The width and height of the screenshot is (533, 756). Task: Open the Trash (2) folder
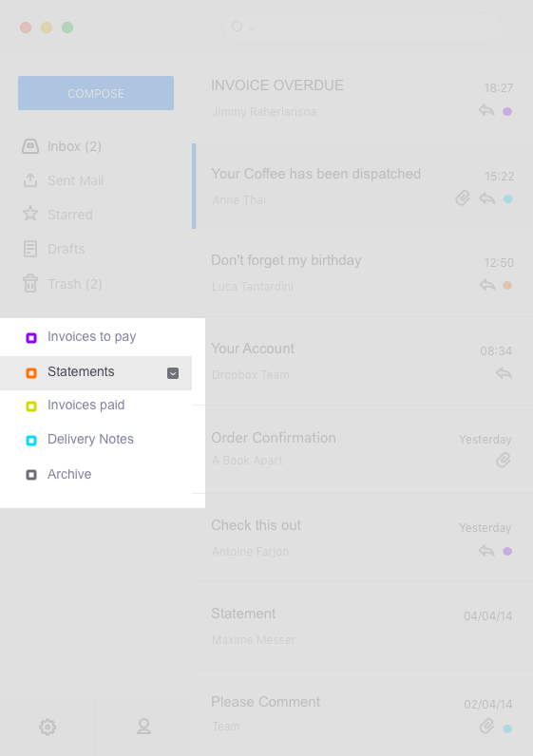click(96, 284)
